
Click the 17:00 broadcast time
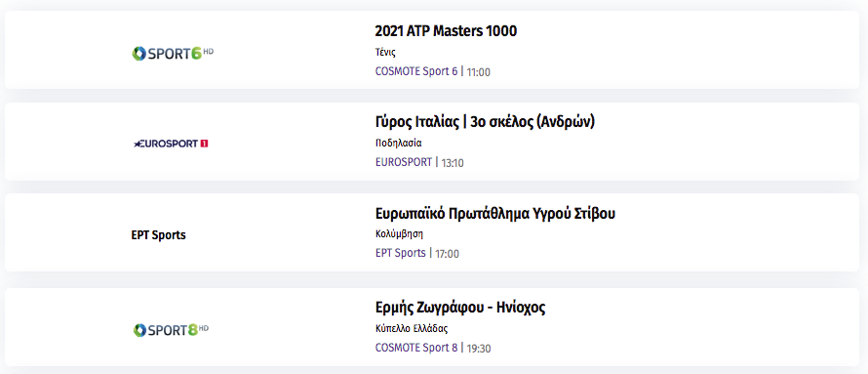pos(447,254)
